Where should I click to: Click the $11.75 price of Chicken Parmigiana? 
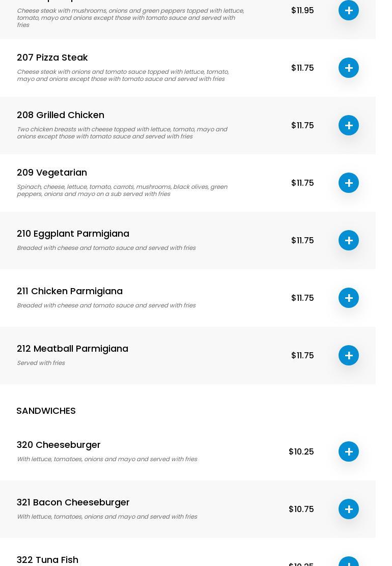pyautogui.click(x=302, y=298)
